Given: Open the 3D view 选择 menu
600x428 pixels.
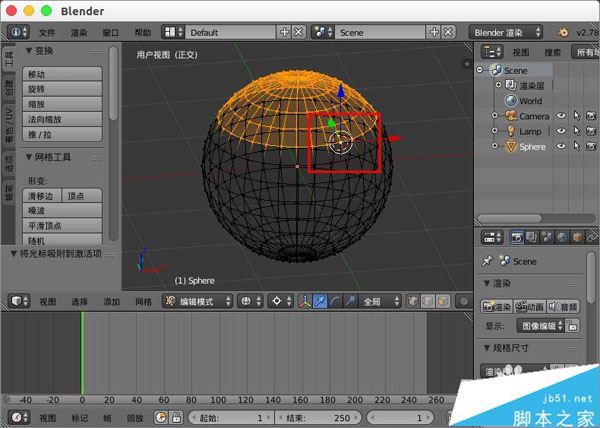Looking at the screenshot, I should coord(80,302).
